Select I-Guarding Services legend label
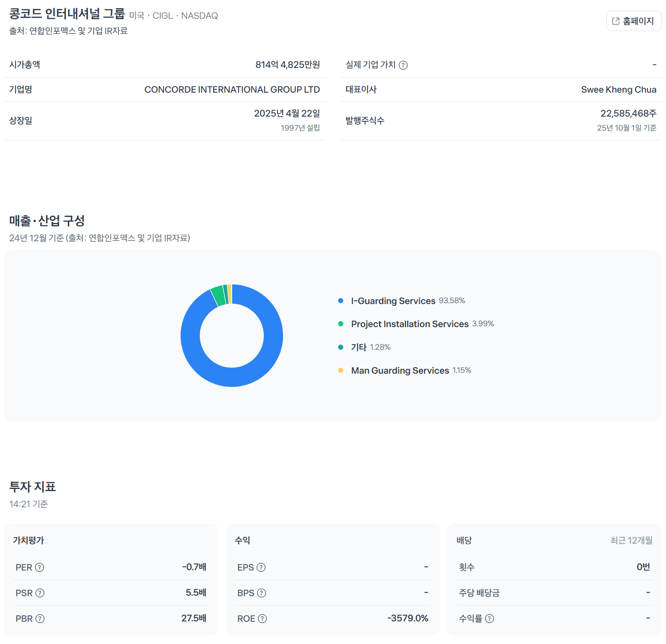Image resolution: width=666 pixels, height=644 pixels. 393,301
